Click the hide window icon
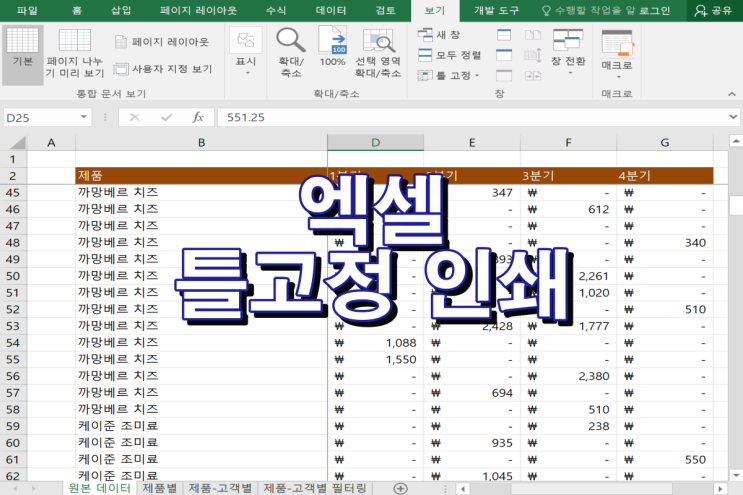 pos(504,55)
